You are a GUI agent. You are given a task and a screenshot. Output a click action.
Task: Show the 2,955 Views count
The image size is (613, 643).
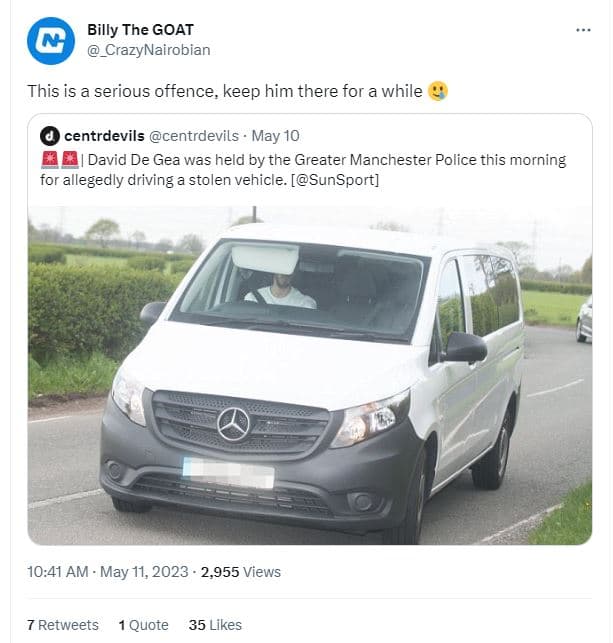coord(241,572)
